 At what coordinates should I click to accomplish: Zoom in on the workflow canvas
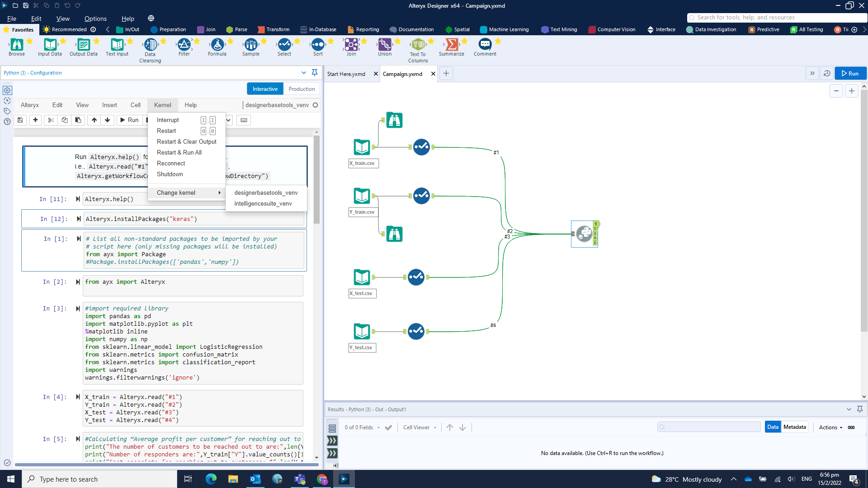pos(852,90)
